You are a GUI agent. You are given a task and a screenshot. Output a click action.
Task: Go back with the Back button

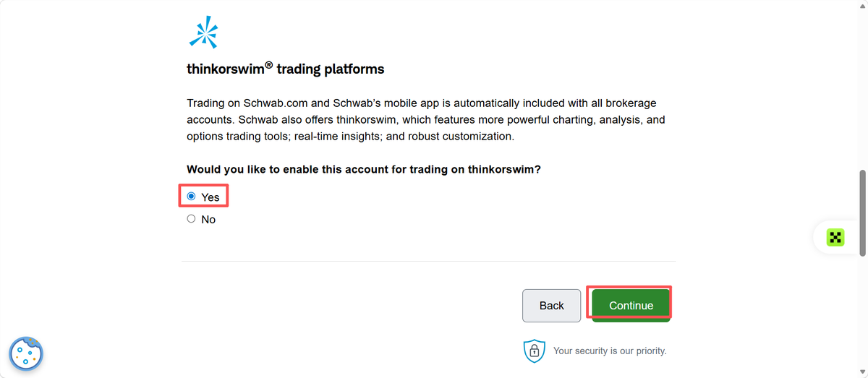pyautogui.click(x=551, y=306)
